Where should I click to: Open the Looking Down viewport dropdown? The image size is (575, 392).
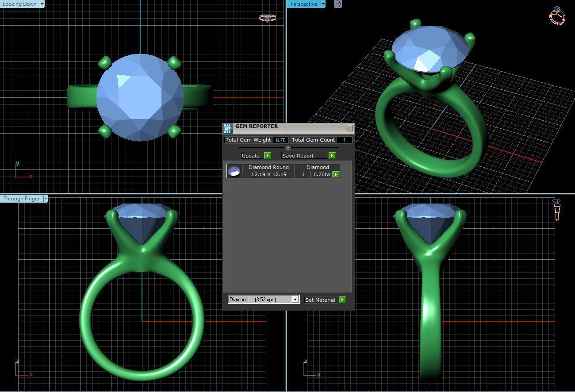coord(42,4)
